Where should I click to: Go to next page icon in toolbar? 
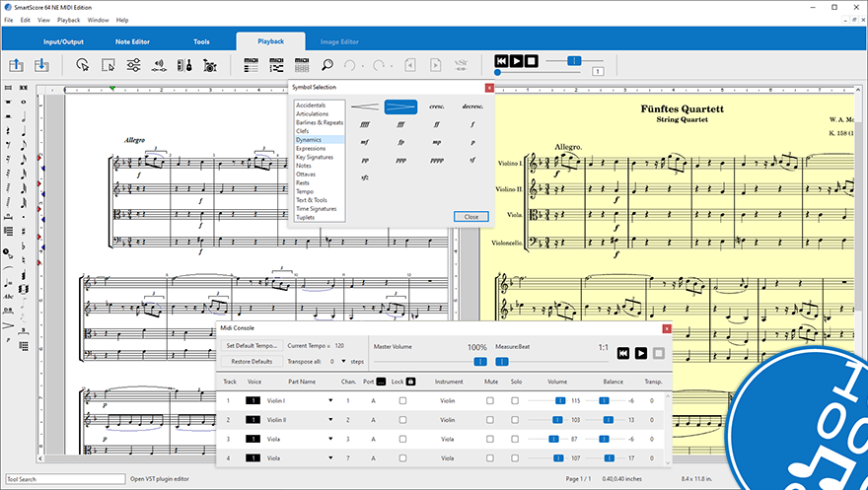click(436, 65)
